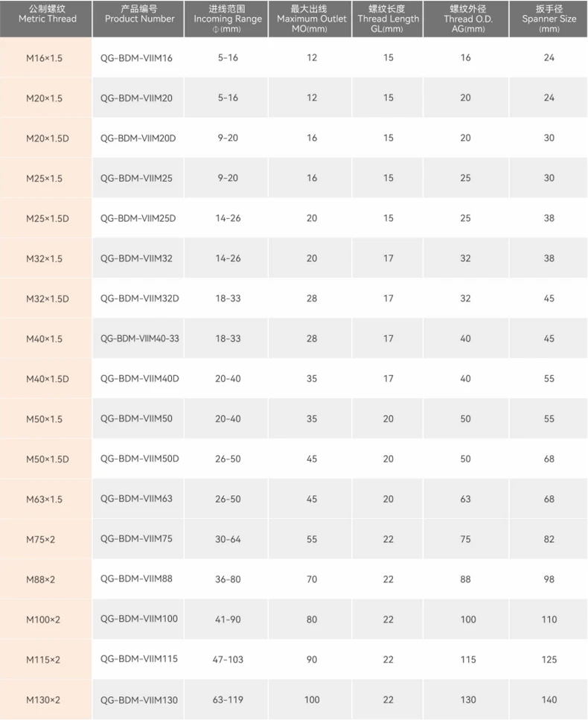Click the Thread O.D. column header
This screenshot has width=588, height=720.
coord(465,19)
